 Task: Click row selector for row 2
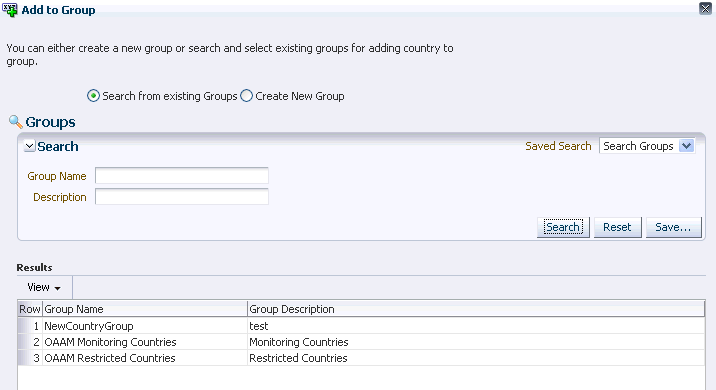(30, 342)
